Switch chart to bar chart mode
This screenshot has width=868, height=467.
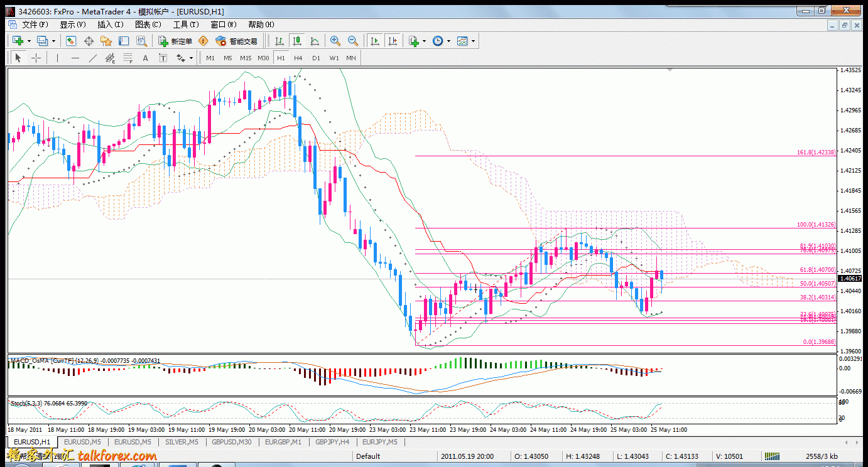(x=279, y=41)
